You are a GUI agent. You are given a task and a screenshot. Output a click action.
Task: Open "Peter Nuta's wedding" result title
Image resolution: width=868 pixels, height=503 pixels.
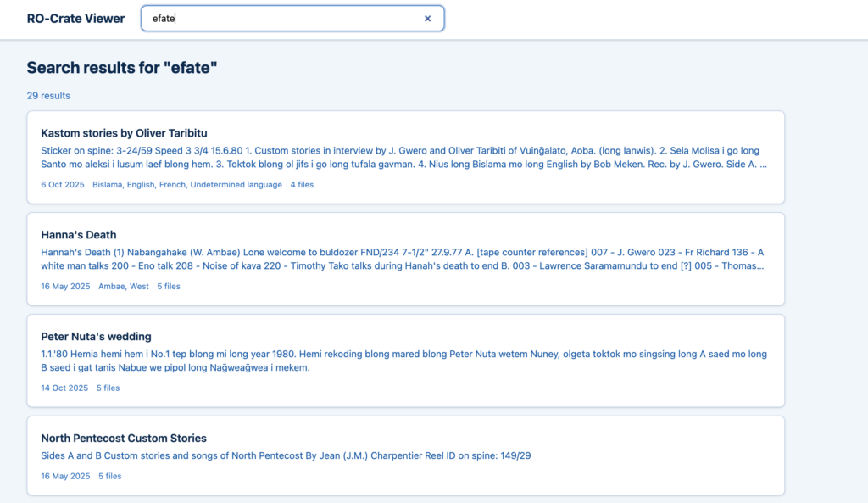coord(96,337)
